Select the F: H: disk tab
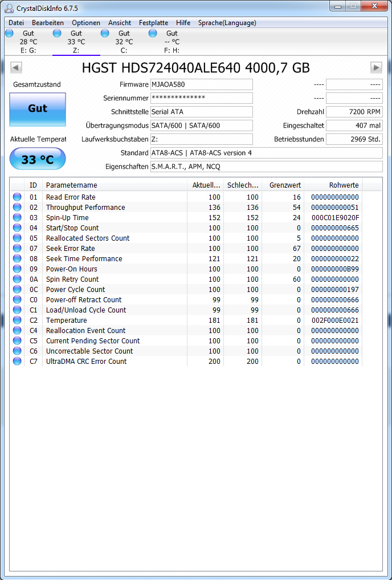 tap(171, 42)
